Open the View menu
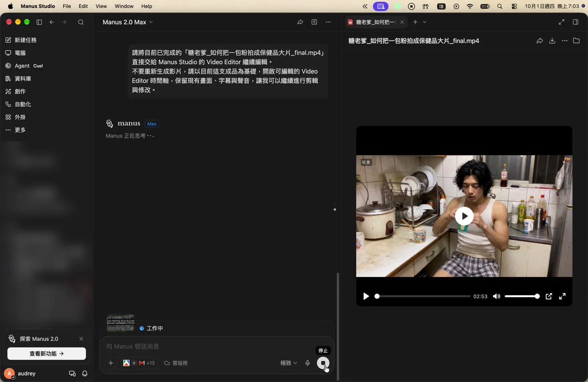Viewport: 588px width, 382px height. pos(101,6)
